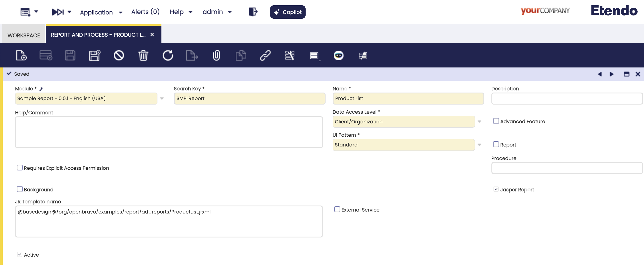Enable the Advanced Feature checkbox
The height and width of the screenshot is (265, 644).
[496, 121]
